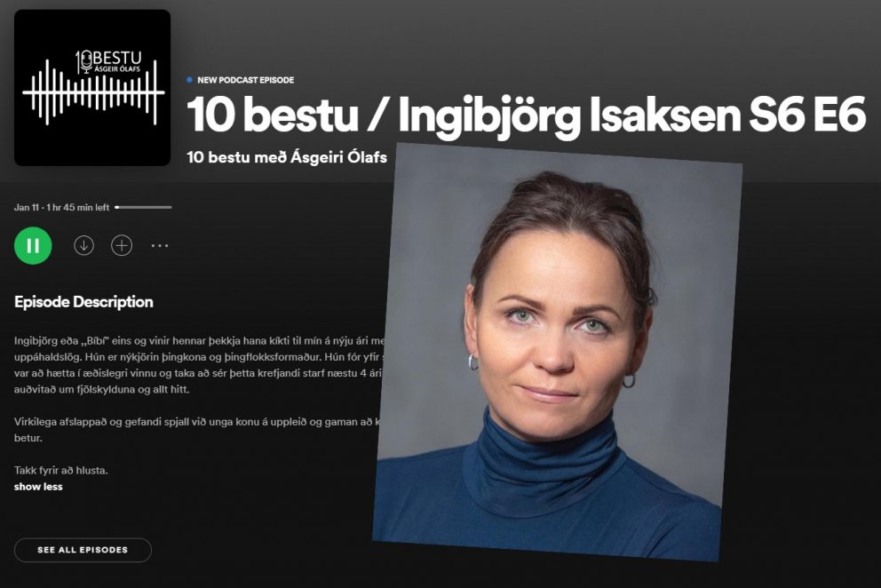Click the description paragraph starting Ingibjörg eða

(200, 365)
